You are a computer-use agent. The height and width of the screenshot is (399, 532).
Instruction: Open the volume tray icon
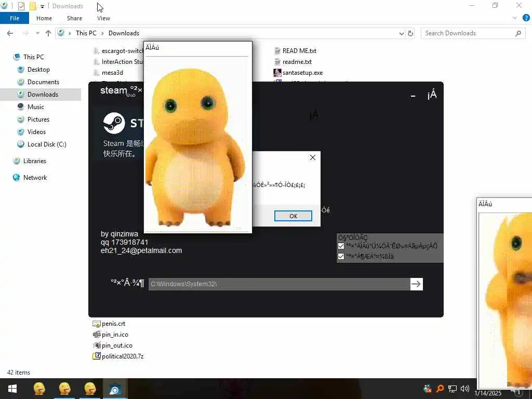tap(464, 389)
